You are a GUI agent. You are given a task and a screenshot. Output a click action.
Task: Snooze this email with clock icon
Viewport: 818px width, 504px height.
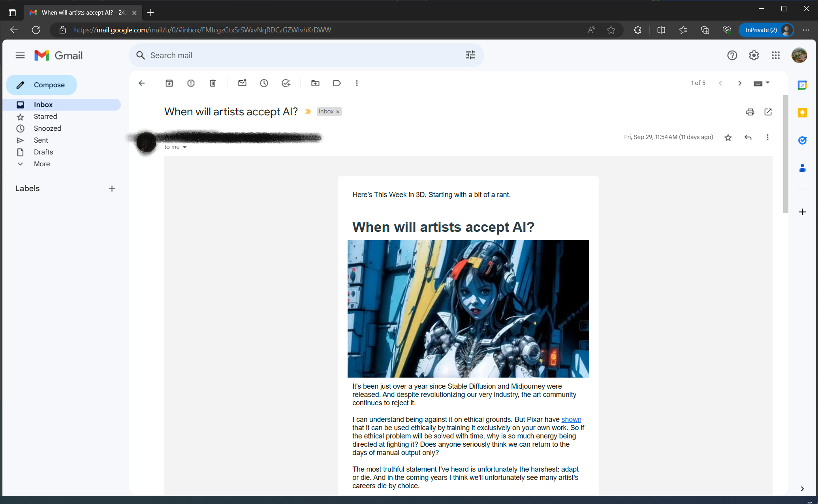click(264, 83)
